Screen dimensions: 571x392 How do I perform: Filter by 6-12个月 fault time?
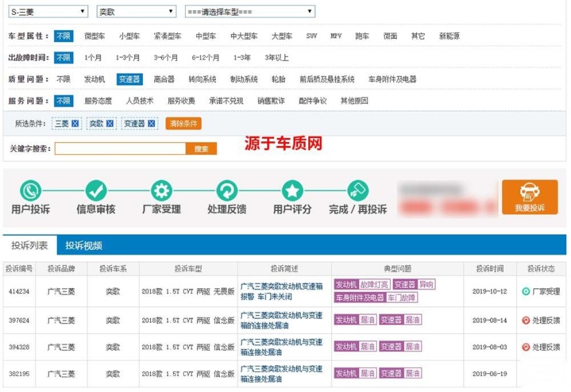[x=205, y=58]
